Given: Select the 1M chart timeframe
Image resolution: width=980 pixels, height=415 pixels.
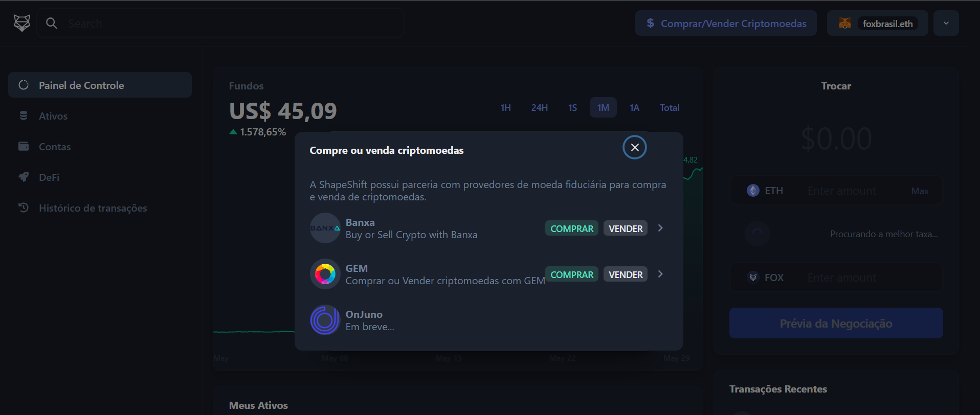Looking at the screenshot, I should 603,108.
